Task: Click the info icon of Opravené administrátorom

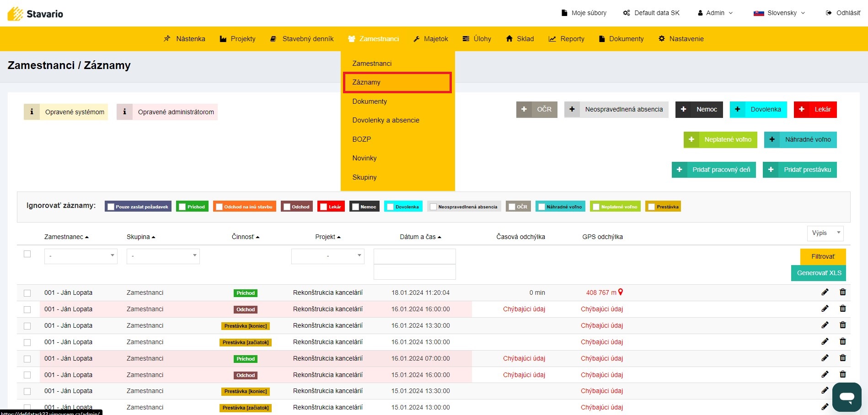Action: point(124,112)
